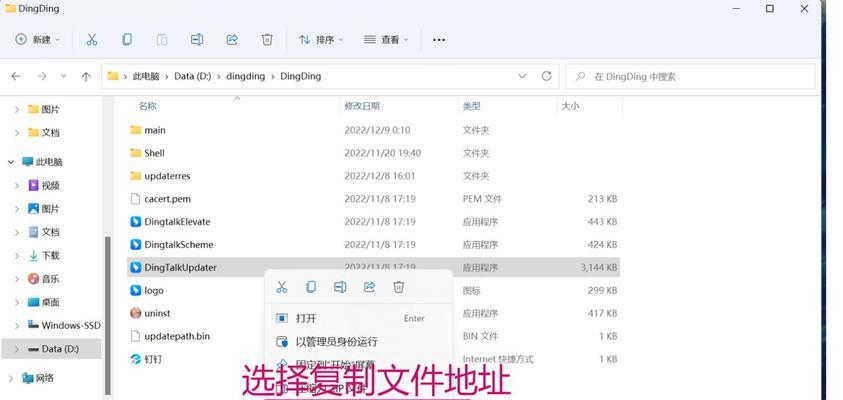The height and width of the screenshot is (400, 843).
Task: Click the Copy icon in the context menu
Action: pos(311,287)
